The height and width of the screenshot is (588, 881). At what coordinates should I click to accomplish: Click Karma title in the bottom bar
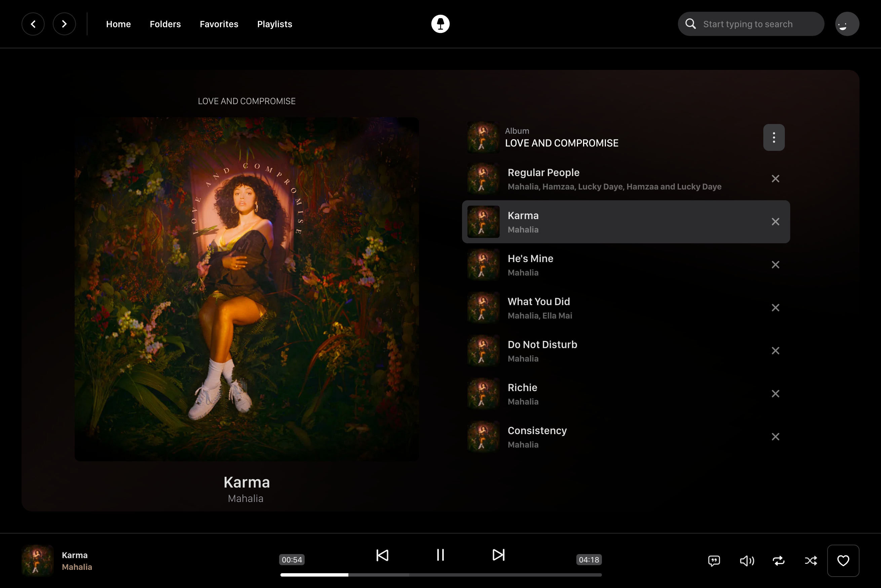[75, 555]
